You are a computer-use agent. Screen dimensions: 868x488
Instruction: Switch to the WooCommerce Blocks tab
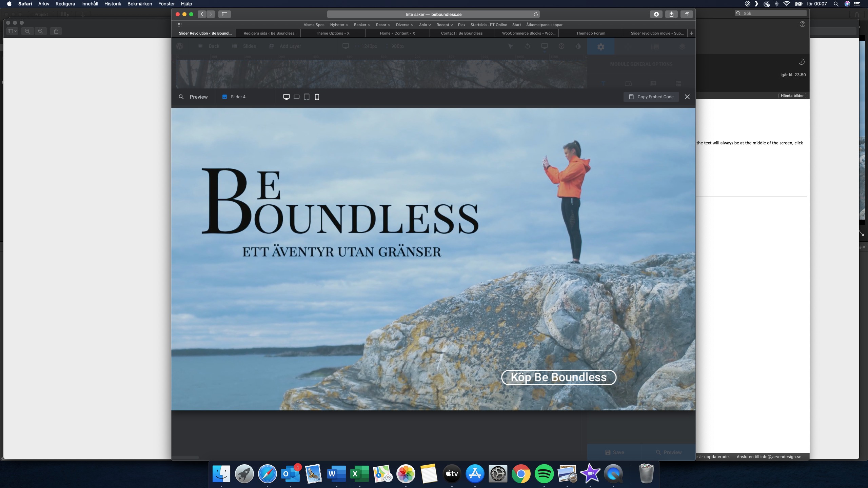pos(526,33)
